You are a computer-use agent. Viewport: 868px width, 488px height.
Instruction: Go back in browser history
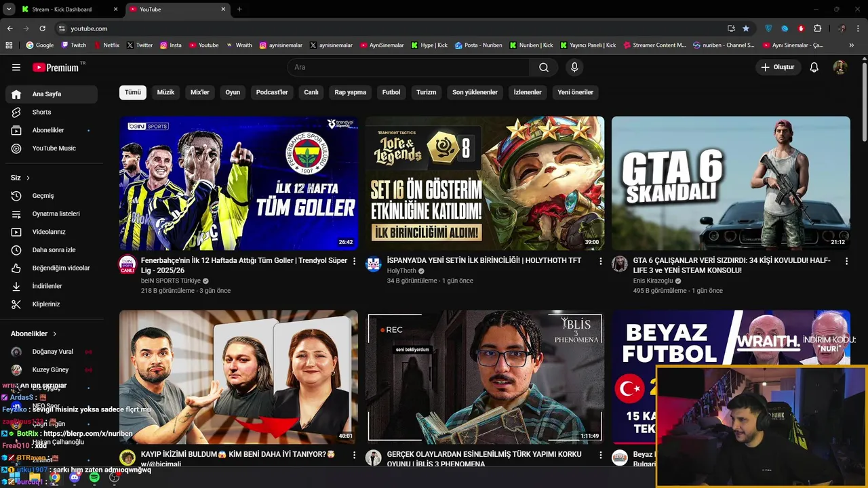pos(9,28)
